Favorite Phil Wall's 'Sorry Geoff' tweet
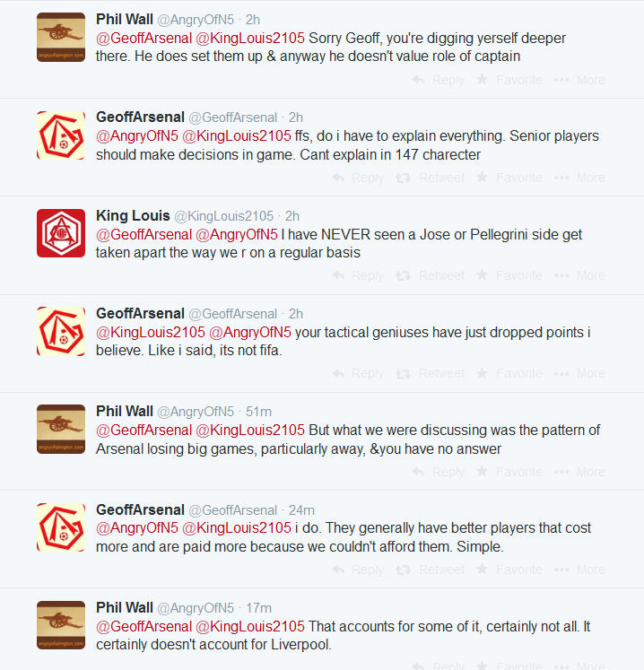This screenshot has height=670, width=644. click(x=482, y=80)
